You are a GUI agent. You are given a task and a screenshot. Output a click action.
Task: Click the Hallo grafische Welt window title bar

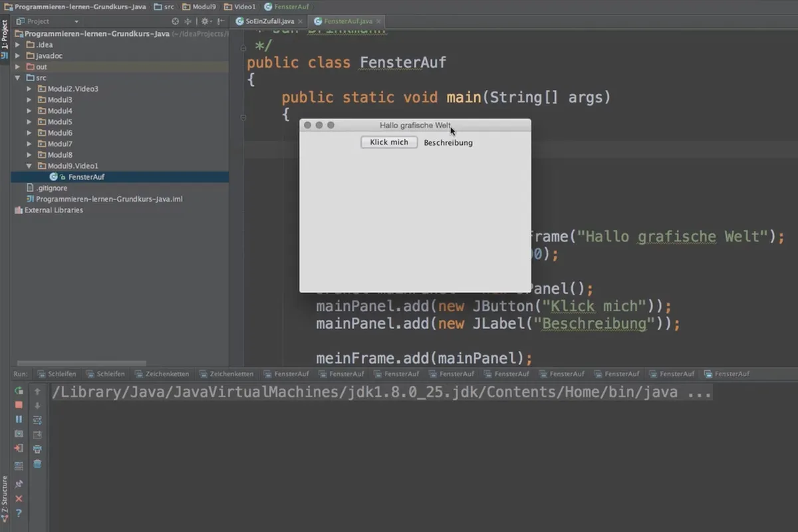[415, 125]
